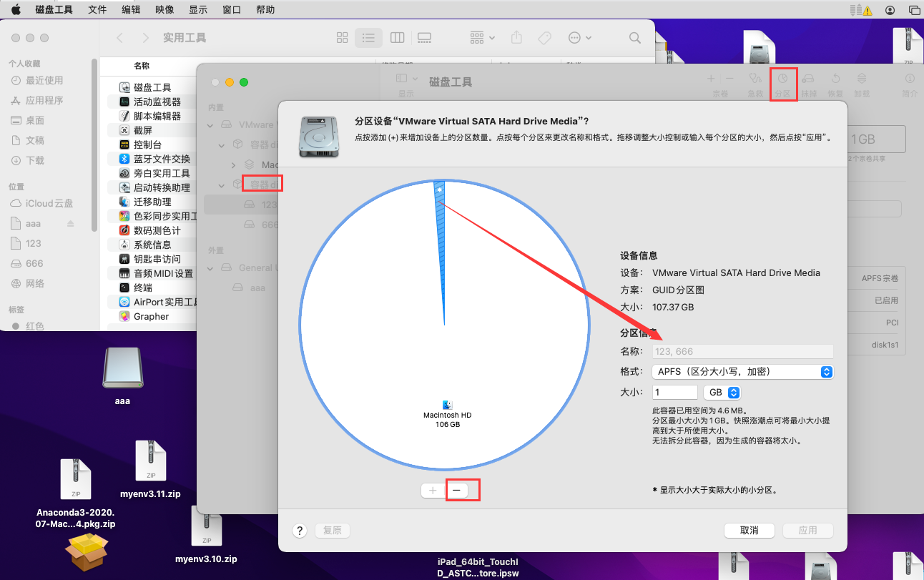Select 脚本编辑器 in the Finder list
Screen dimensions: 924x580
coord(157,116)
